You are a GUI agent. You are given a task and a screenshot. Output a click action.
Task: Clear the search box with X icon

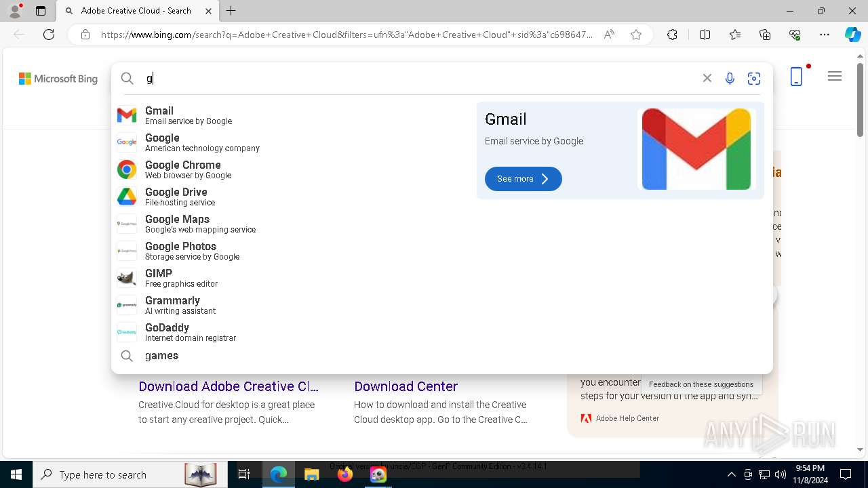point(707,78)
